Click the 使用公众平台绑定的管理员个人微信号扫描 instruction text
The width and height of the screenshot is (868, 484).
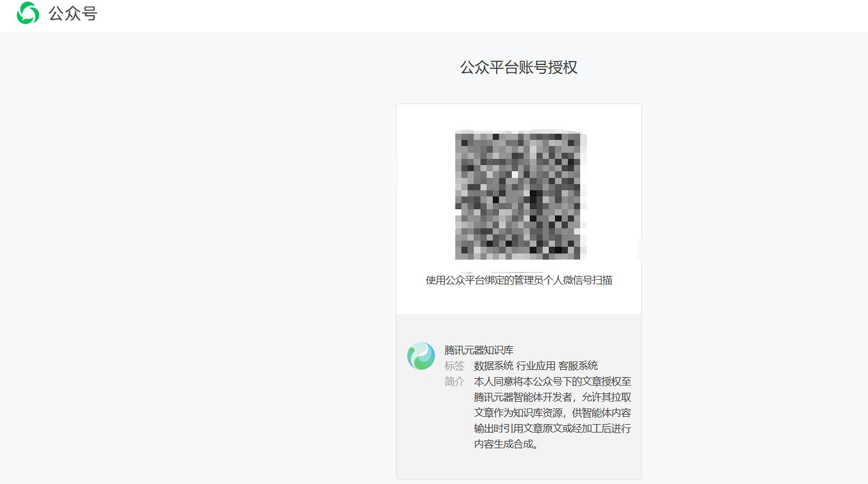point(519,280)
